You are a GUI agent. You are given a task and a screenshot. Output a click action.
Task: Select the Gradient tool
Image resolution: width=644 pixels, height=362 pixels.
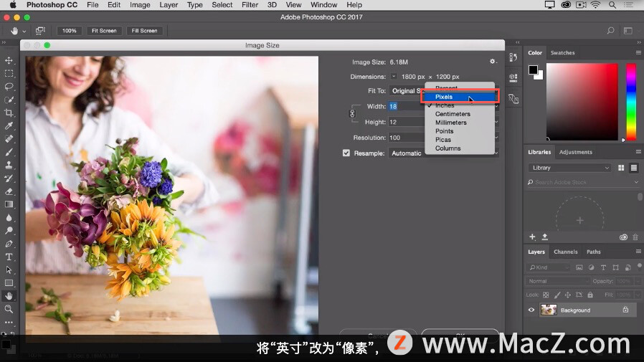point(9,204)
